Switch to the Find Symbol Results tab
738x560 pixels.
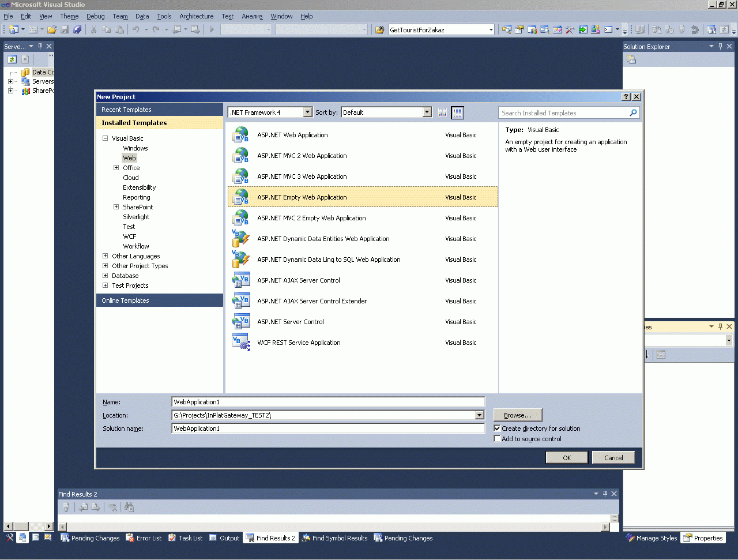[334, 538]
